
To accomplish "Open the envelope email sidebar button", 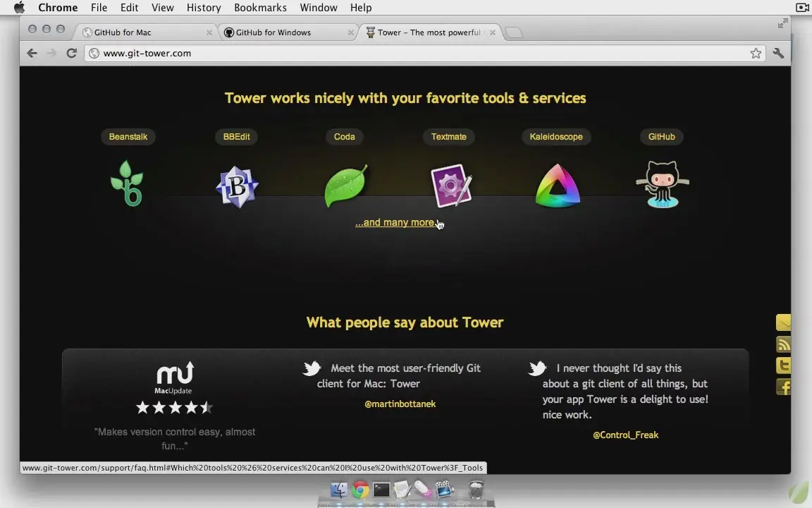I will click(x=783, y=322).
